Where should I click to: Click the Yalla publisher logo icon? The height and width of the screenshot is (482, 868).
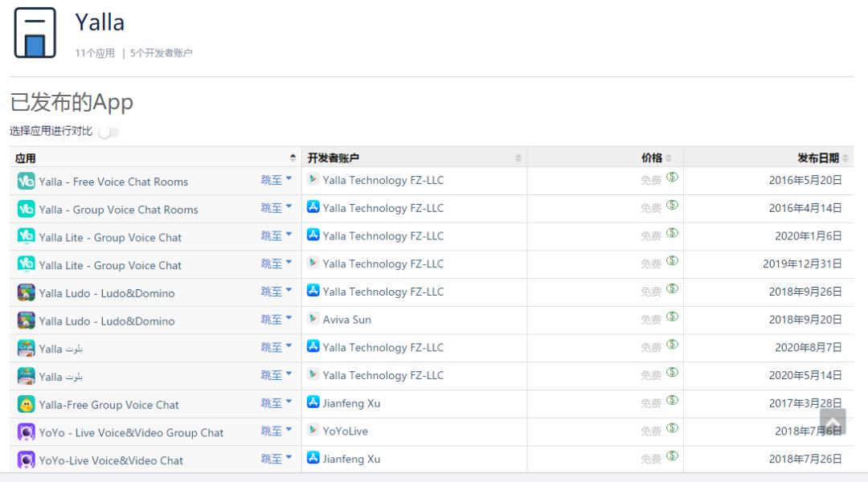tap(35, 33)
